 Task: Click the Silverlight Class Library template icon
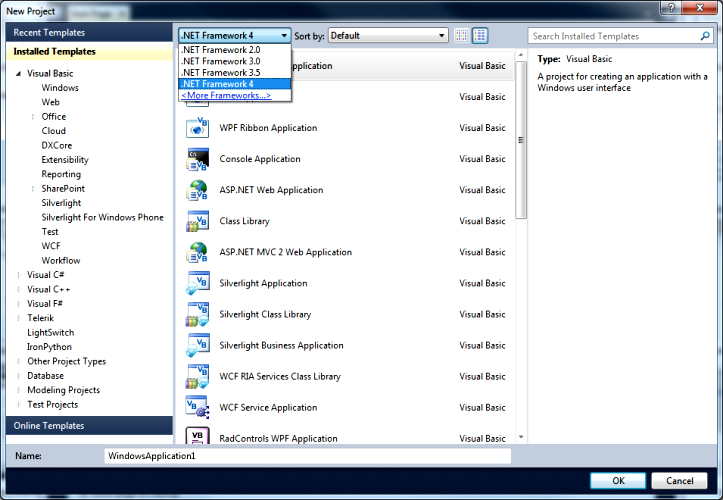coord(197,314)
